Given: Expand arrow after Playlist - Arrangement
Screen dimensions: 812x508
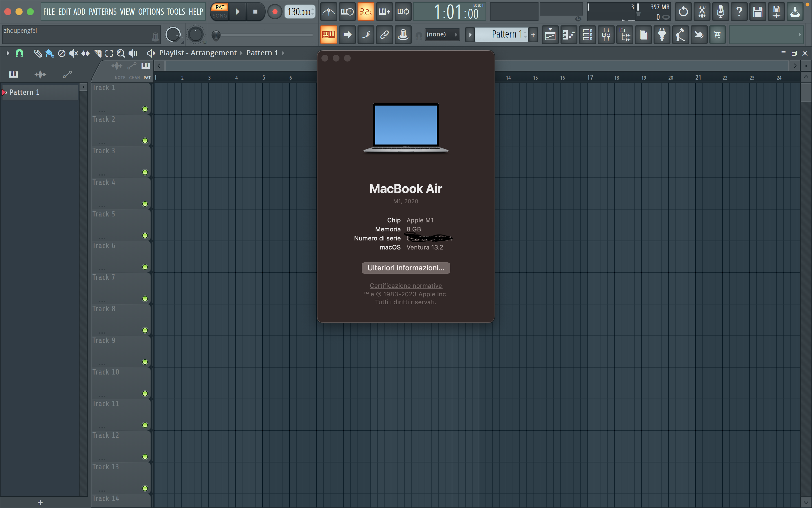Looking at the screenshot, I should tap(241, 53).
